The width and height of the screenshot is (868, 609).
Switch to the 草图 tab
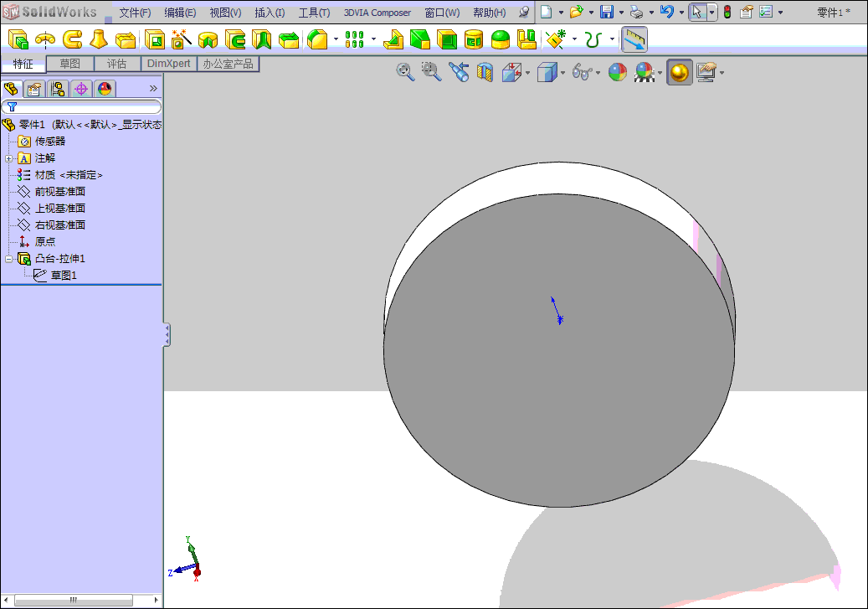(x=69, y=64)
